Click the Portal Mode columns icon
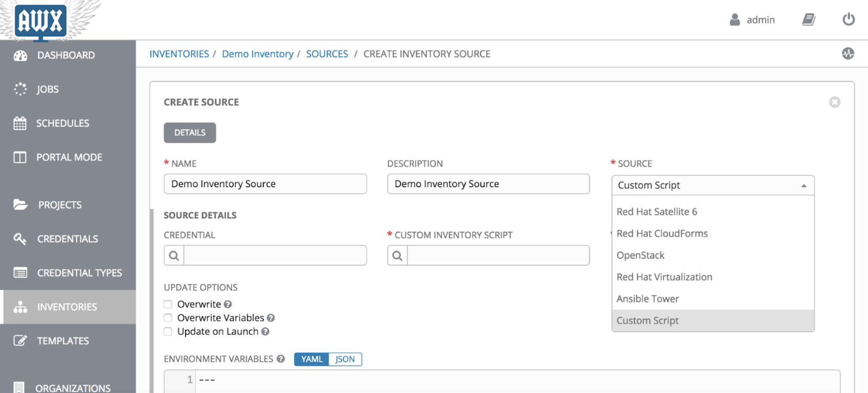This screenshot has width=868, height=393. point(20,157)
